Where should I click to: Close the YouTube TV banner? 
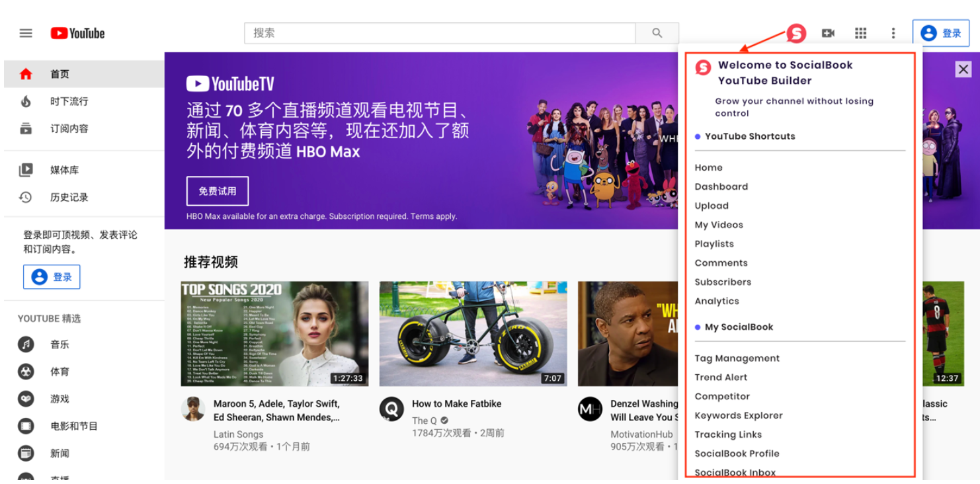pyautogui.click(x=963, y=69)
